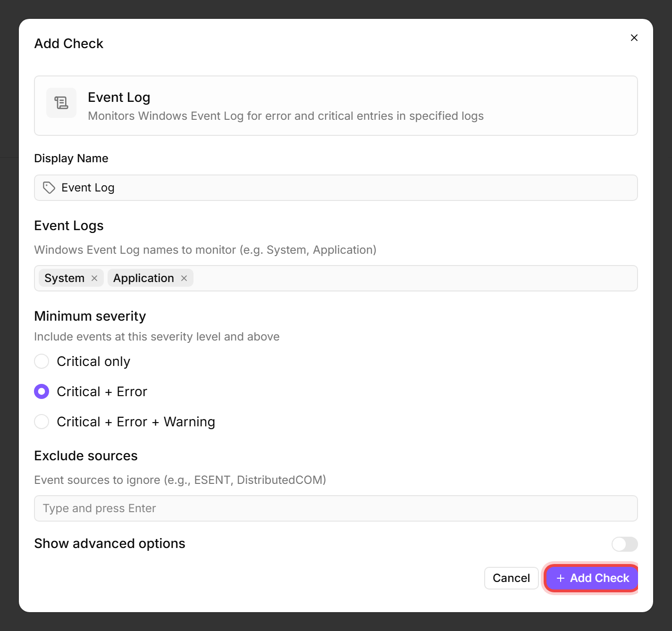
Task: Toggle Show advanced options switch
Action: click(625, 544)
